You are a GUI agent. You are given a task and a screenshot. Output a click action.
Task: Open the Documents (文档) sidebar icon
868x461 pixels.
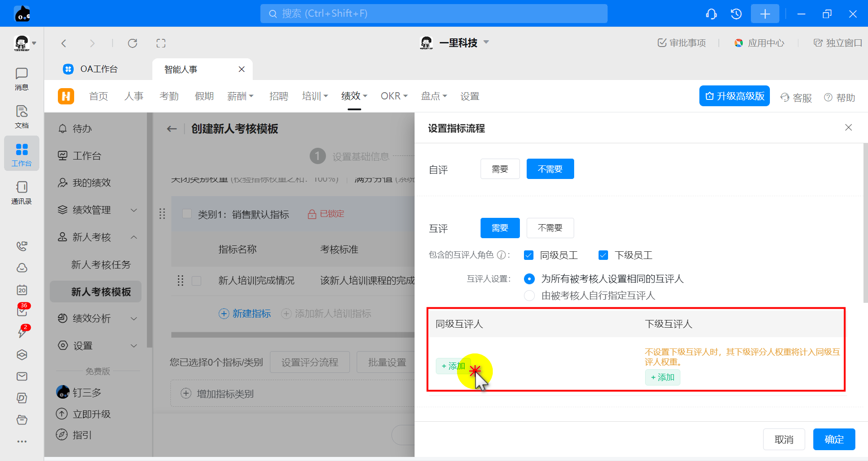(x=21, y=116)
